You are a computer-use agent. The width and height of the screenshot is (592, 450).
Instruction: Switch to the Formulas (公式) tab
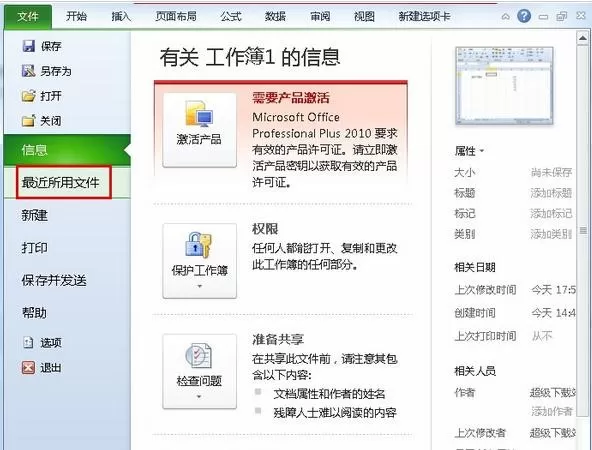[x=231, y=16]
